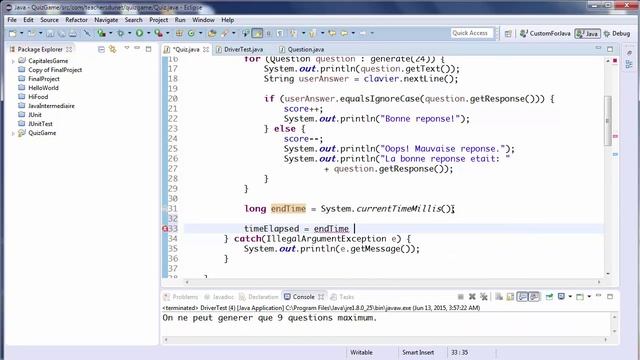Click Open Perspective icon
Screen dimensions: 640x360
508,34
